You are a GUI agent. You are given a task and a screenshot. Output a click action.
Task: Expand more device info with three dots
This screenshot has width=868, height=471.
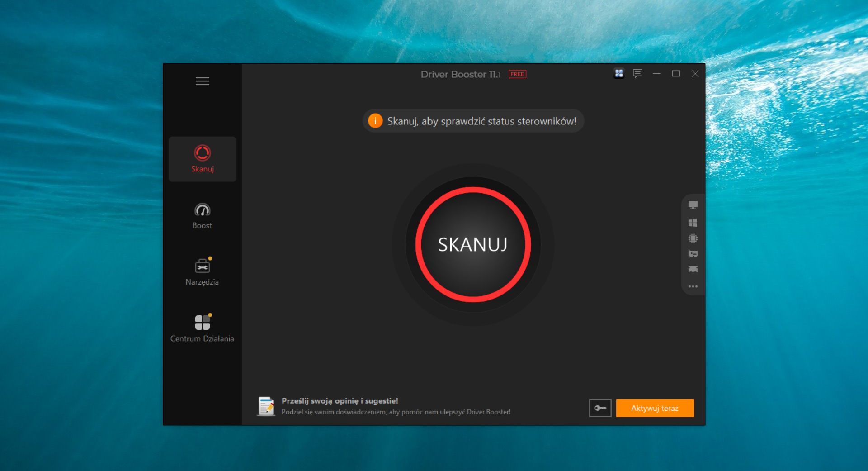(693, 286)
